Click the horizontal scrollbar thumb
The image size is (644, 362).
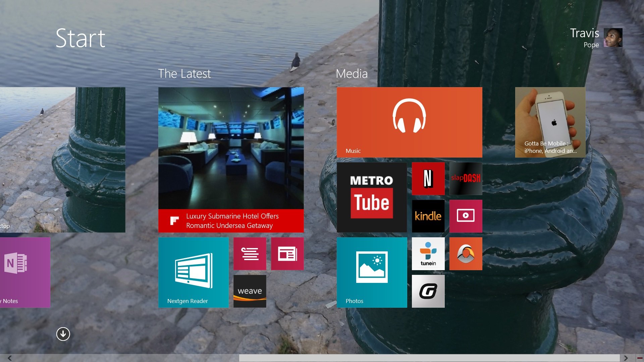click(x=429, y=358)
